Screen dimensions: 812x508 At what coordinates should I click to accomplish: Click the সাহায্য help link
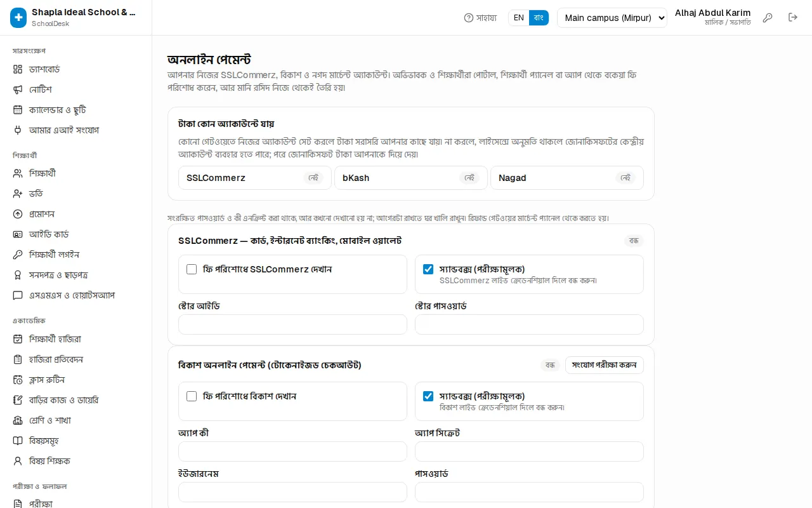tap(480, 18)
